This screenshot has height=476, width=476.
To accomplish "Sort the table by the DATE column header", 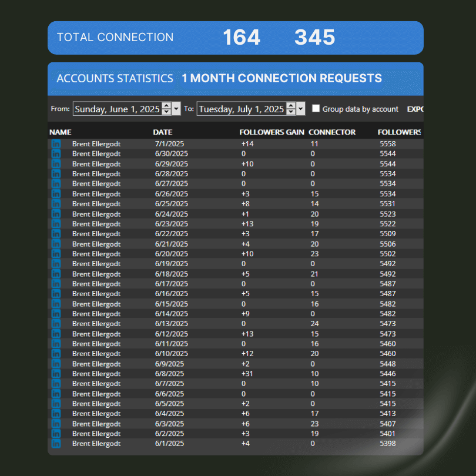I will [x=163, y=132].
